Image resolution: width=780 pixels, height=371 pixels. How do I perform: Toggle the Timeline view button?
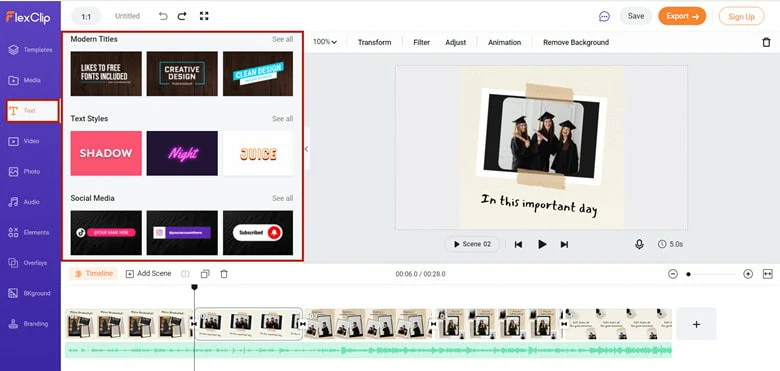93,274
